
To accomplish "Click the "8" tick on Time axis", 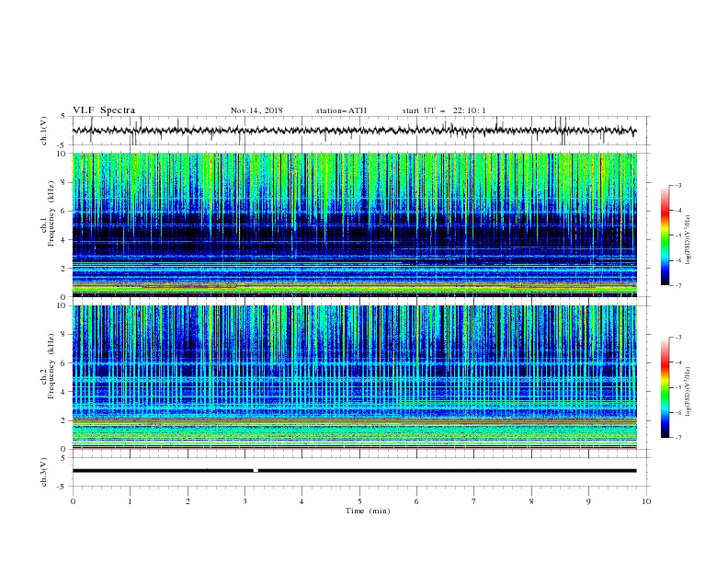I will point(531,501).
